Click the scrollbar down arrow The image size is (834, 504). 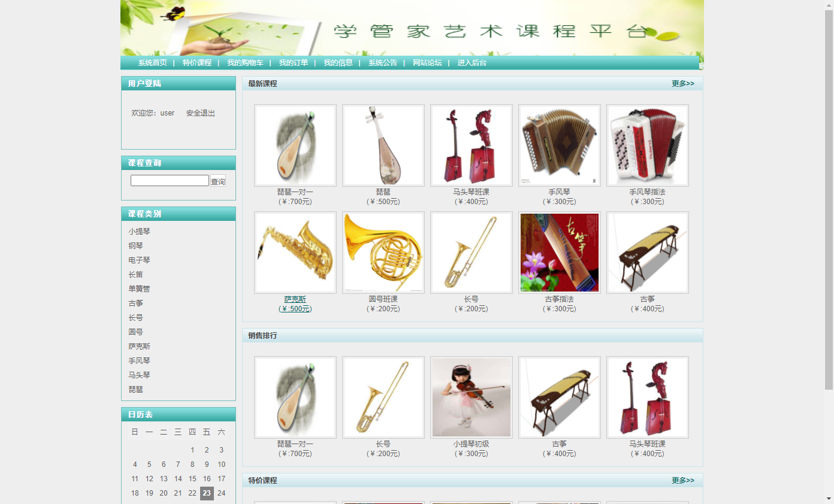(829, 498)
